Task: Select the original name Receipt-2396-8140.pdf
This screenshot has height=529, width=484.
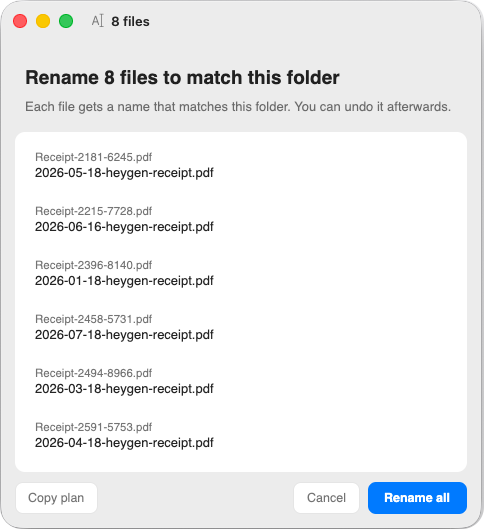Action: point(93,265)
